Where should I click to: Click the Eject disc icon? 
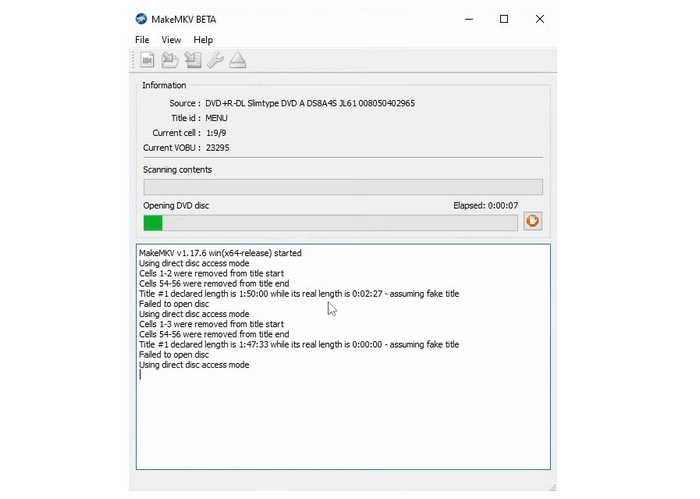click(238, 60)
